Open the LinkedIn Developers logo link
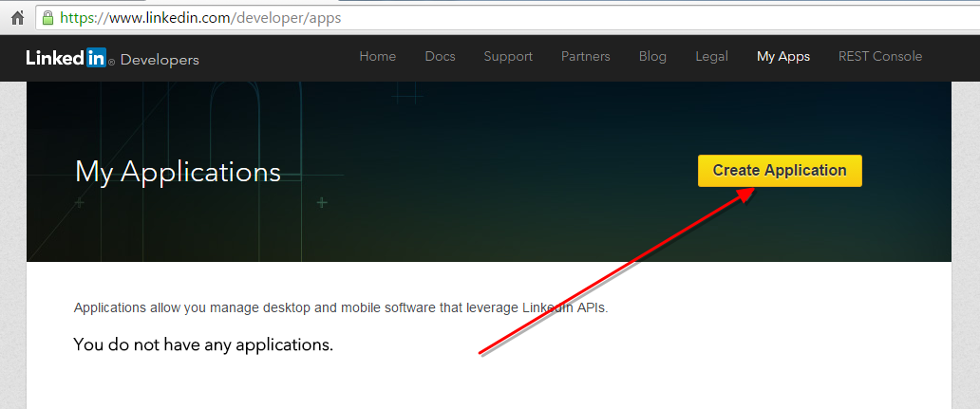This screenshot has width=980, height=409. point(112,58)
